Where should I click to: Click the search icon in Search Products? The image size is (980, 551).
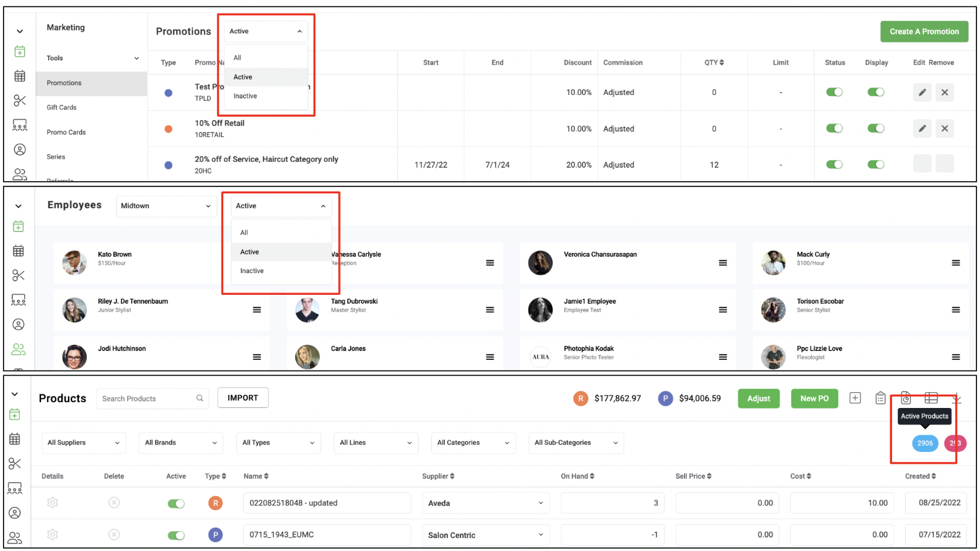[x=200, y=398]
